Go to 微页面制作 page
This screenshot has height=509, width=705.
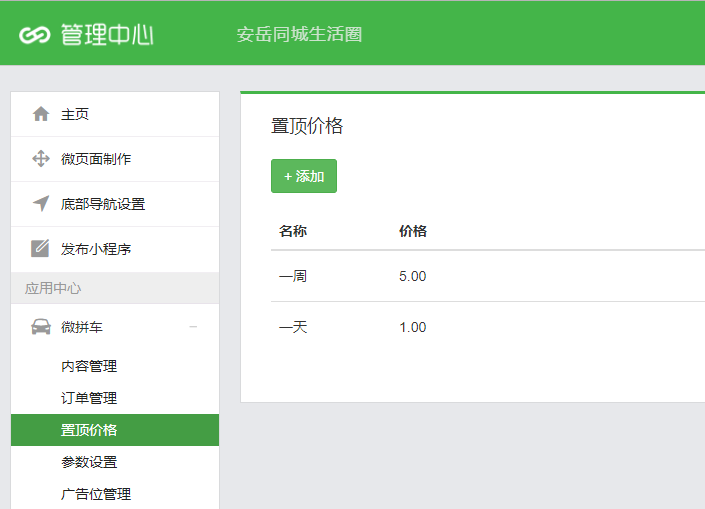96,159
